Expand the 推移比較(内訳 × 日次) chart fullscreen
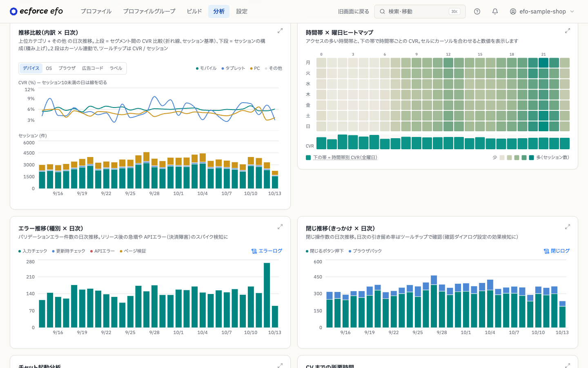This screenshot has width=588, height=368. [280, 31]
